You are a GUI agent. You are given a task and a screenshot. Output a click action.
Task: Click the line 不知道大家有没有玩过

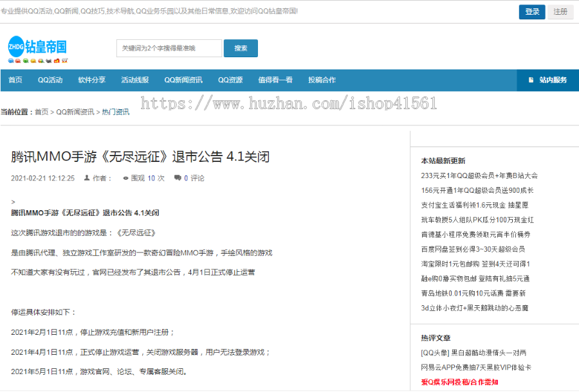pyautogui.click(x=133, y=272)
